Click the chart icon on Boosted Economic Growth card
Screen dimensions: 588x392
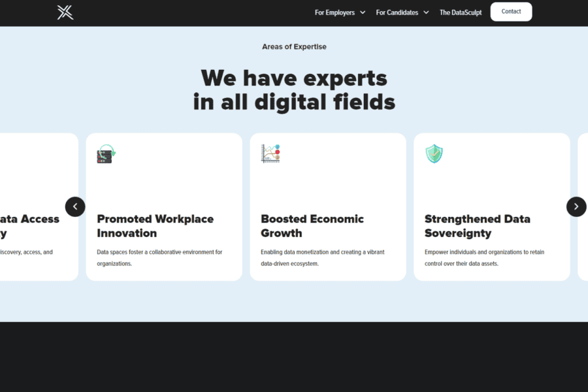click(x=270, y=154)
